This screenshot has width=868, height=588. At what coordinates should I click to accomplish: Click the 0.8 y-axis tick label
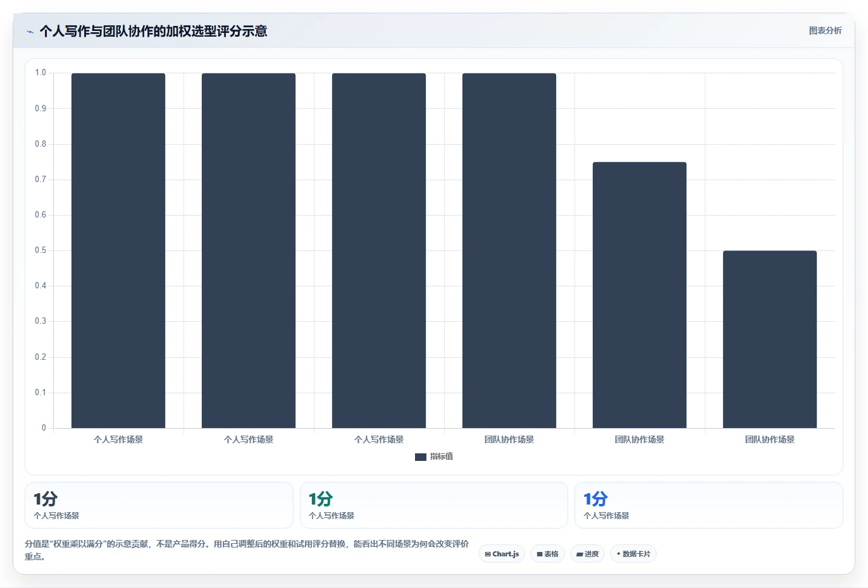pyautogui.click(x=40, y=144)
